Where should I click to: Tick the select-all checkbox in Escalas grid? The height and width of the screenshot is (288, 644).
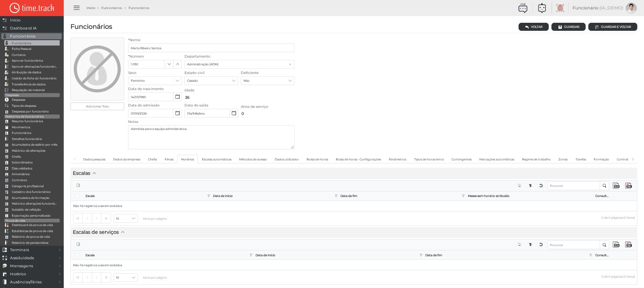tap(78, 196)
